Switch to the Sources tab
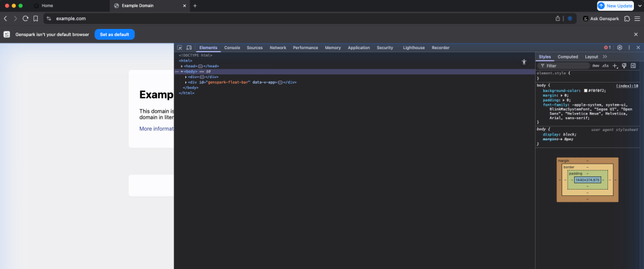 pos(255,48)
